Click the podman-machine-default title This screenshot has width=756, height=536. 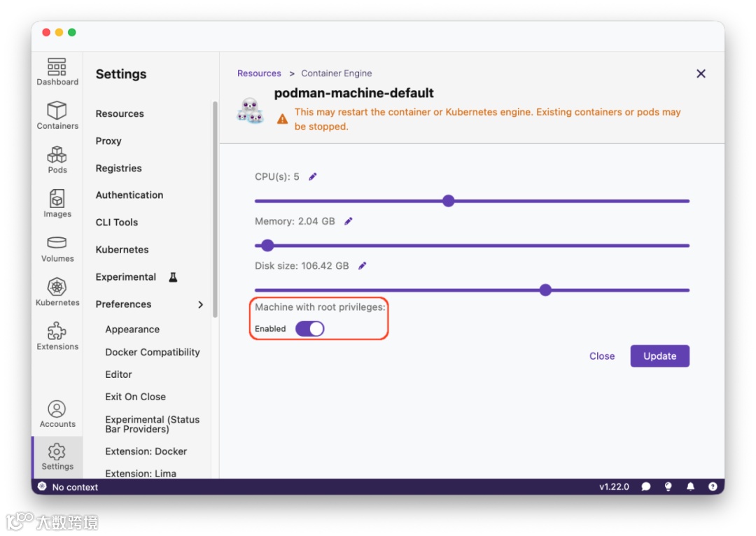(354, 93)
